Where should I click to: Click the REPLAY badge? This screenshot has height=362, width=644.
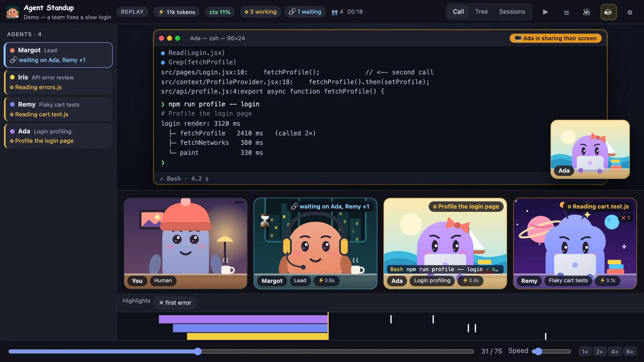pos(132,12)
